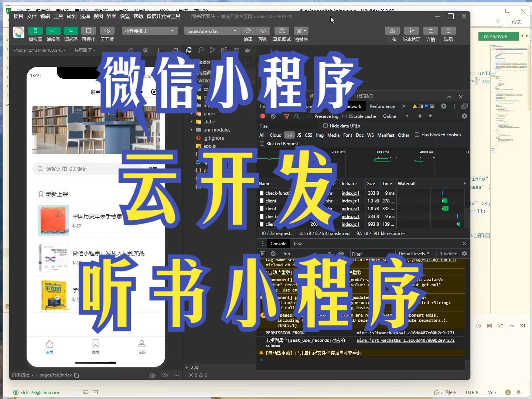
Task: Switch to the Performance tab
Action: 382,106
